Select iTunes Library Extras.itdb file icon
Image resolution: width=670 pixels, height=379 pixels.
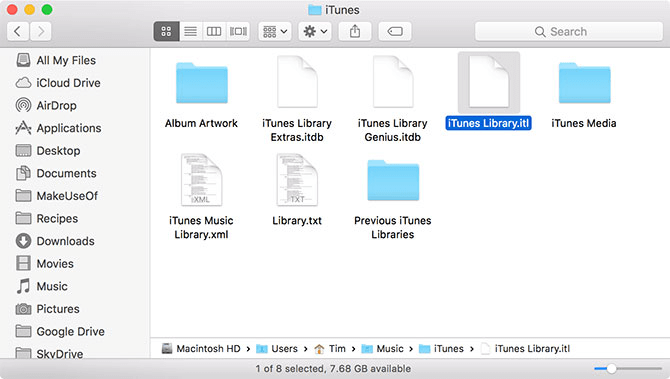(297, 82)
